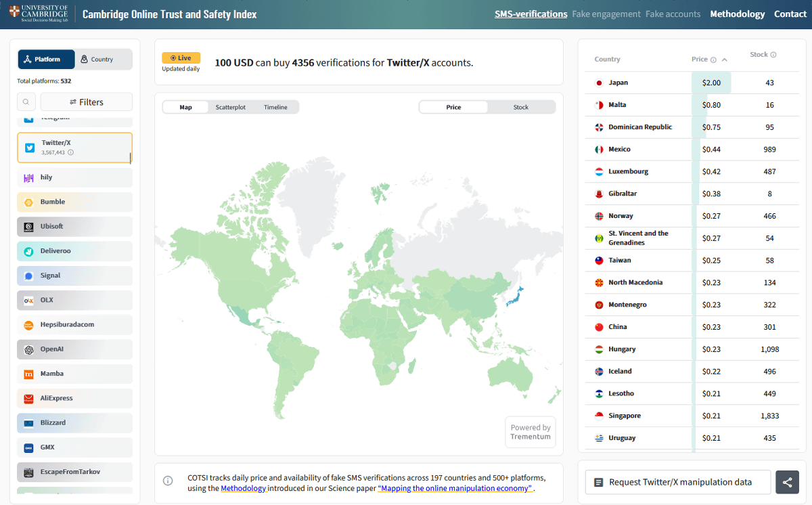
Task: Click the Signal platform icon
Action: click(29, 276)
